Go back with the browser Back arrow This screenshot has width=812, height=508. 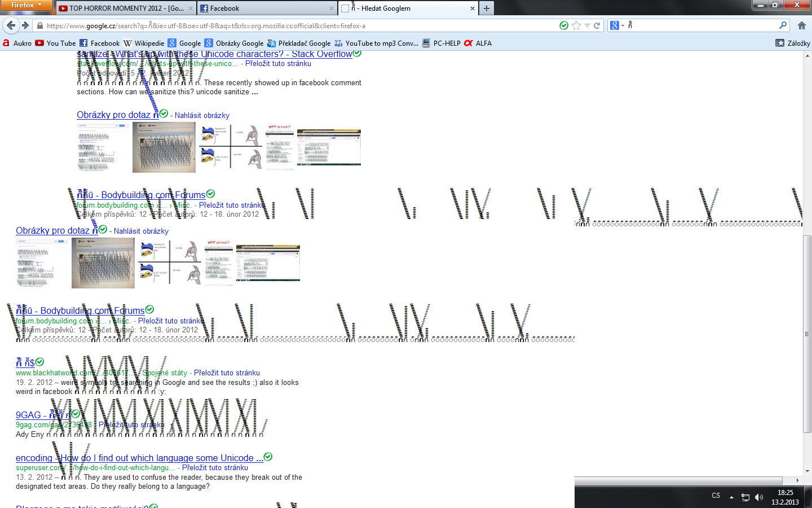pyautogui.click(x=11, y=25)
